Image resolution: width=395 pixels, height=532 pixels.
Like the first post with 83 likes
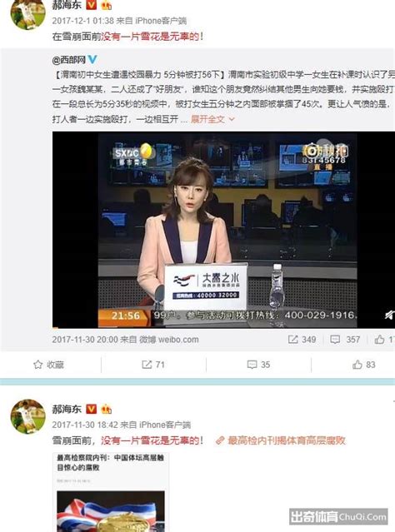pos(363,365)
